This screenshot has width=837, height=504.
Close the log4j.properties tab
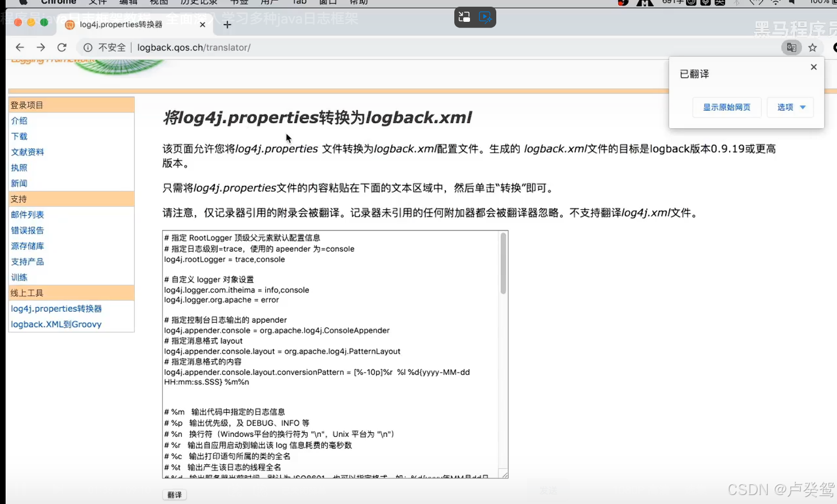pos(203,25)
